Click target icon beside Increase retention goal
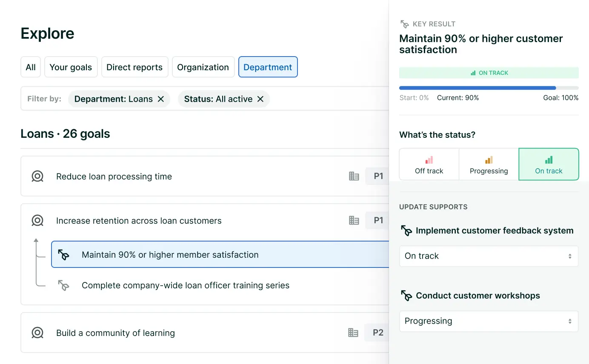This screenshot has width=589, height=364. pyautogui.click(x=37, y=221)
